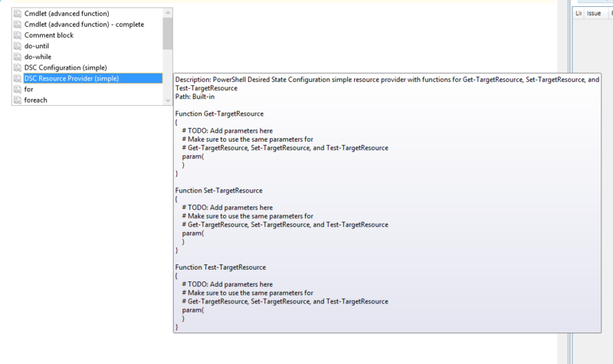Select DSC Resource Provider (simple) snippet
The height and width of the screenshot is (364, 613).
(93, 78)
